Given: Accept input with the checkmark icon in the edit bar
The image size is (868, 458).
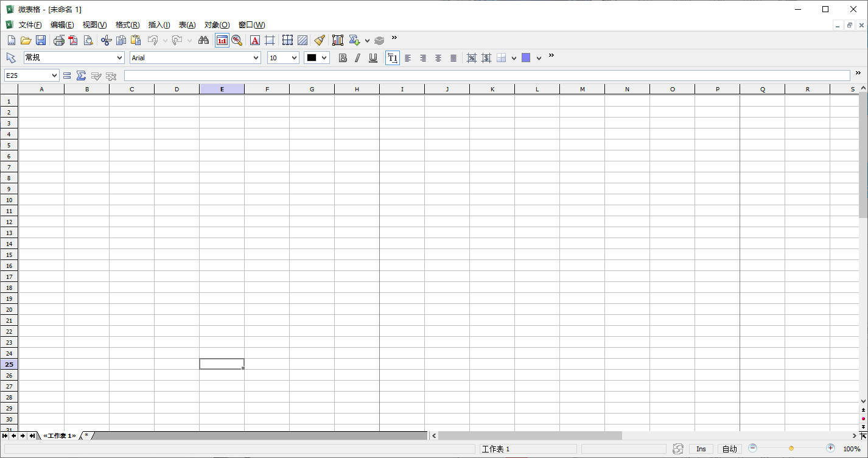Looking at the screenshot, I should 96,76.
